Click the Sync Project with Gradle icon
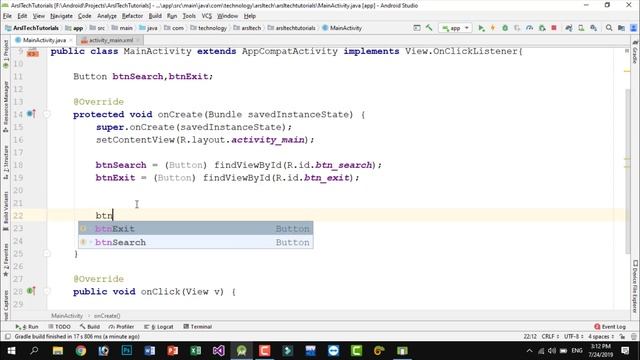640x360 pixels. (569, 28)
